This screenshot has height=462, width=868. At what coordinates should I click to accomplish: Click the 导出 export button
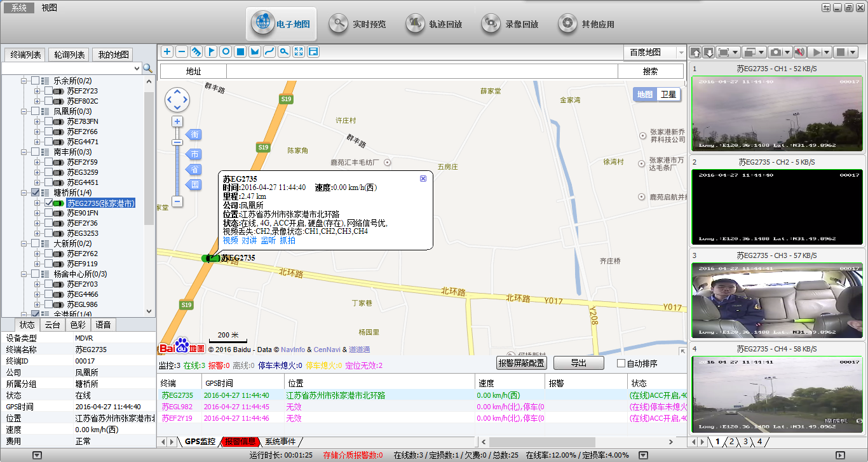(x=578, y=363)
